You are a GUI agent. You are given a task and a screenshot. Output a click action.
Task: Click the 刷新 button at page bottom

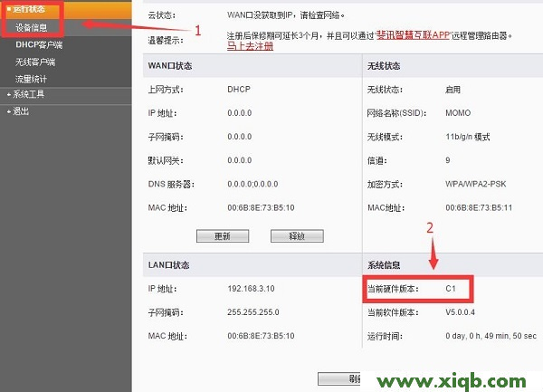pyautogui.click(x=337, y=378)
